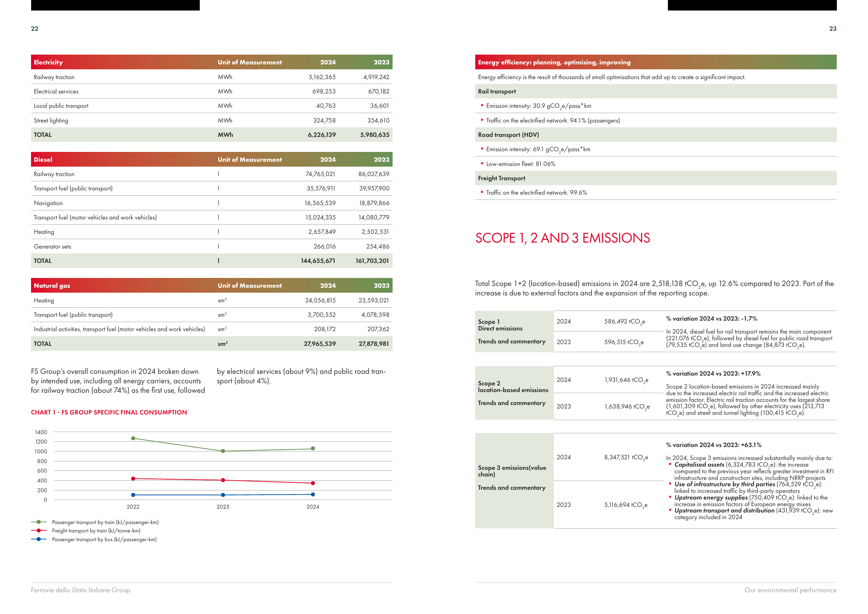Click the Ferrovie dello Stato Italiane Group footer
The image size is (868, 614).
tap(80, 590)
